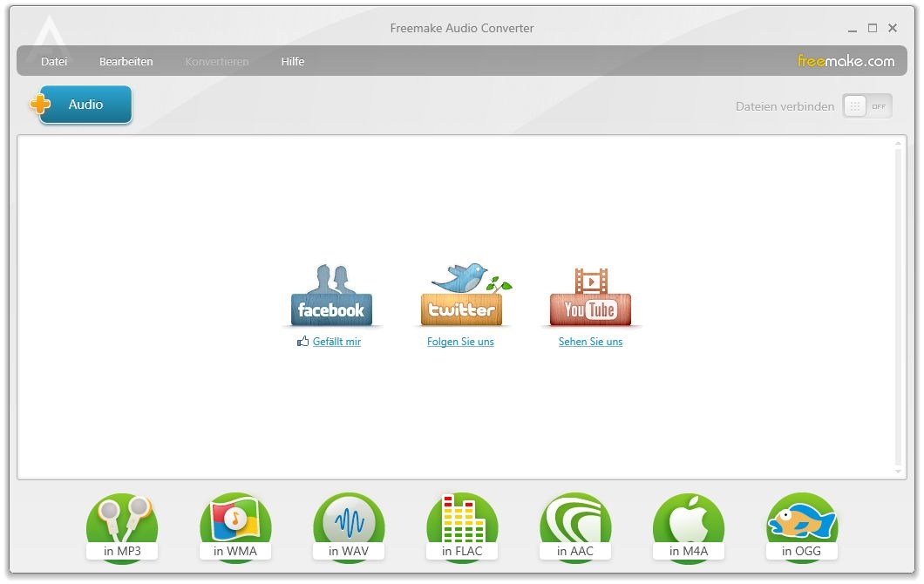Click the in MP3 earphones icon
The height and width of the screenshot is (584, 924).
pos(122,528)
